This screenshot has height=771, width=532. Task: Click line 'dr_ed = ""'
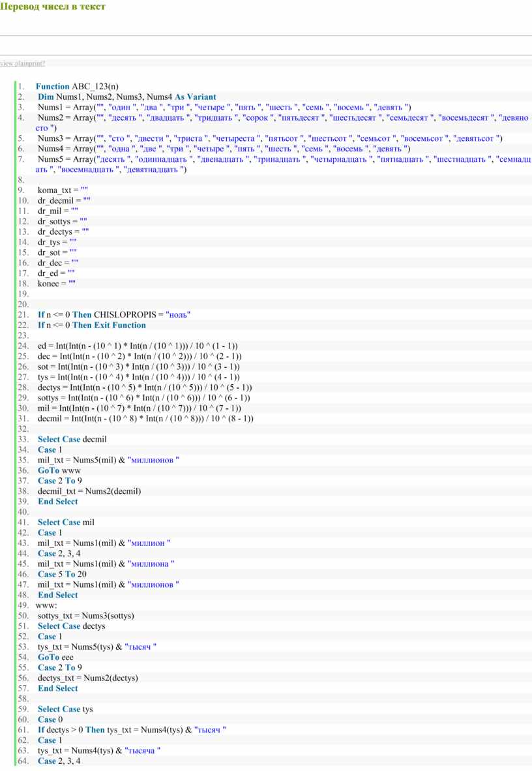coord(56,273)
